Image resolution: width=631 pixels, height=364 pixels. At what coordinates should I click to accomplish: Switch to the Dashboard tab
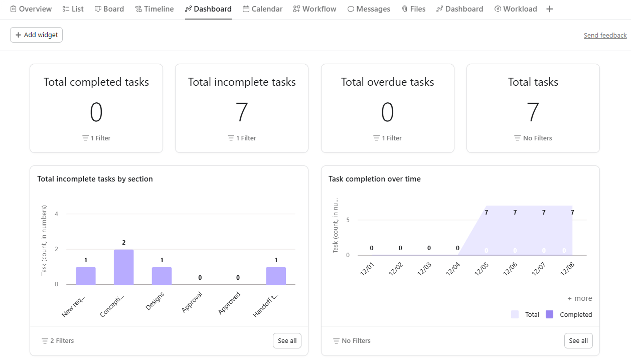tap(208, 9)
